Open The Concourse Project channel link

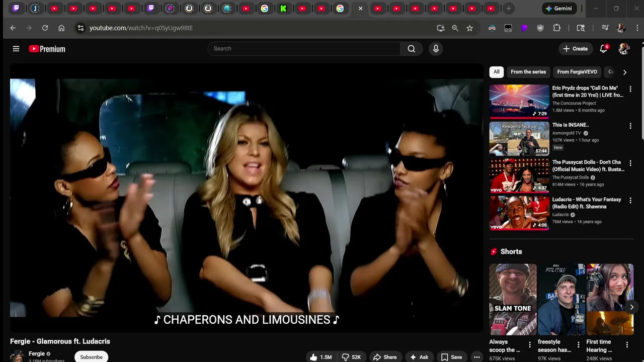[574, 103]
